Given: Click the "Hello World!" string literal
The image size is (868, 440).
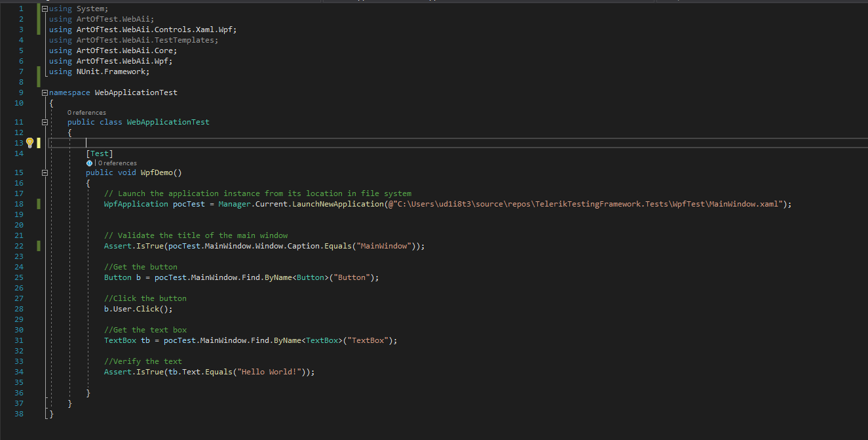Looking at the screenshot, I should tap(274, 372).
